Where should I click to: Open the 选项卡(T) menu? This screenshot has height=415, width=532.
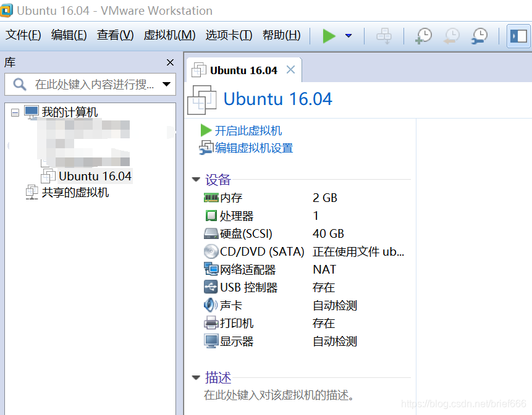[x=229, y=35]
